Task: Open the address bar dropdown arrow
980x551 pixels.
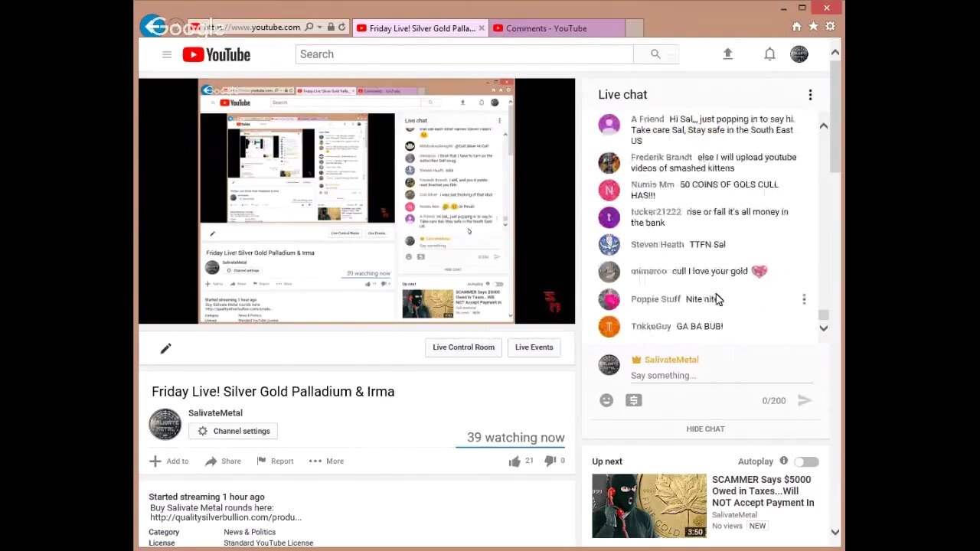Action: click(319, 28)
